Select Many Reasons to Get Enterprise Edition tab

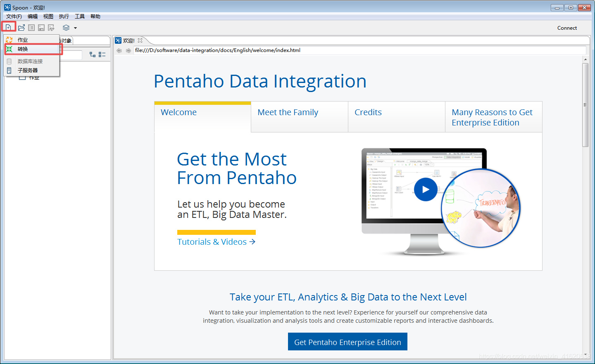pyautogui.click(x=494, y=117)
